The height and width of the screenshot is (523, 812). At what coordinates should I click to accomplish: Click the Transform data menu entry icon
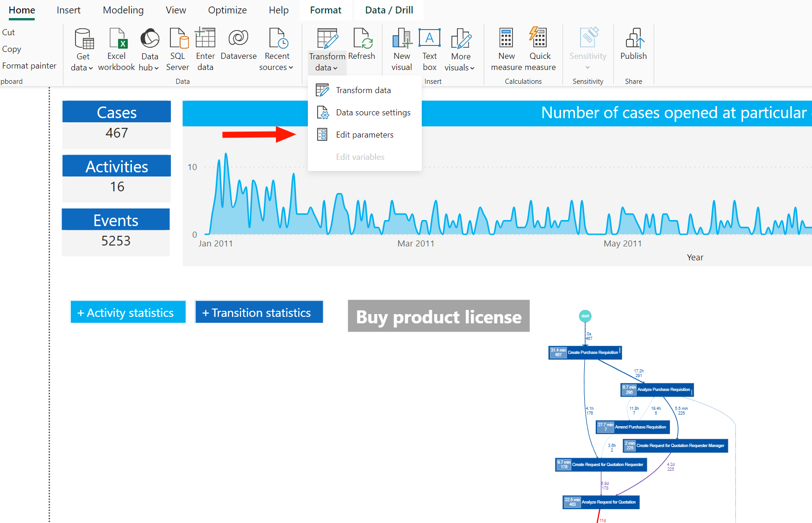coord(322,90)
